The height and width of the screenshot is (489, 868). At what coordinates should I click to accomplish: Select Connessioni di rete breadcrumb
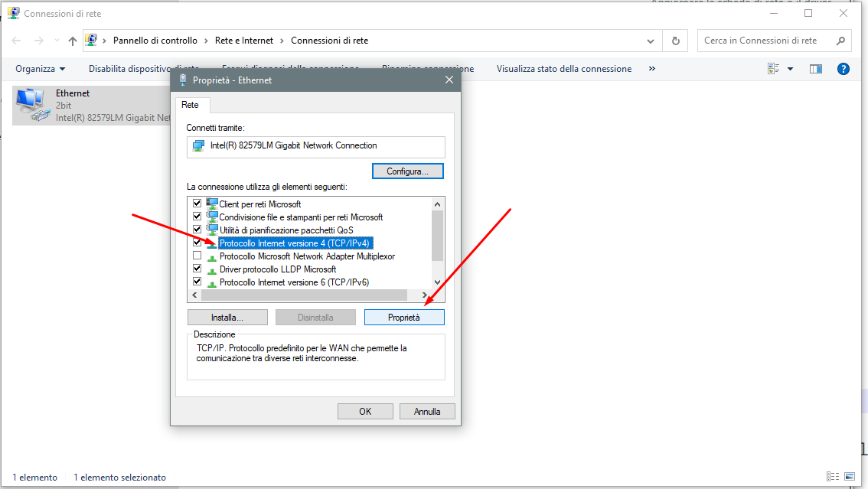coord(329,41)
